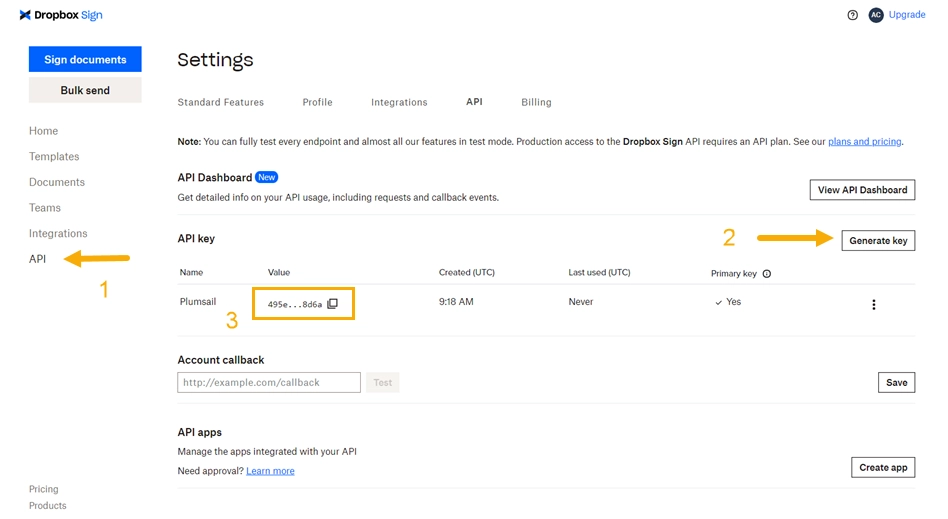Click the Sign documents button
The height and width of the screenshot is (519, 948).
(x=85, y=59)
